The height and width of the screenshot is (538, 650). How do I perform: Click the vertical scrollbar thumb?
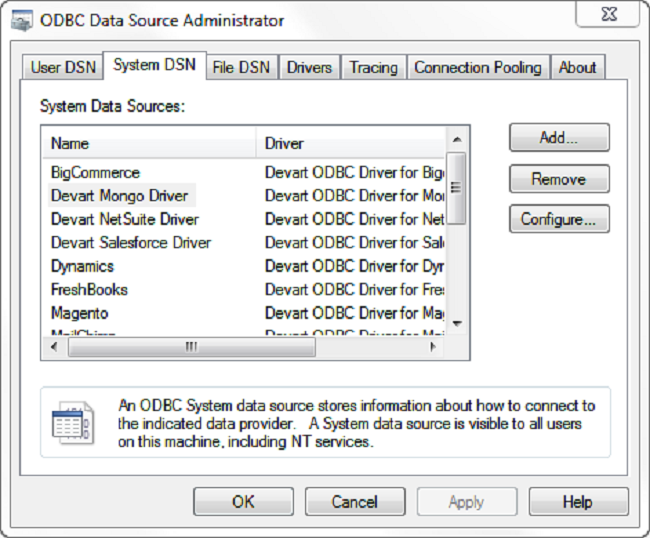point(456,189)
